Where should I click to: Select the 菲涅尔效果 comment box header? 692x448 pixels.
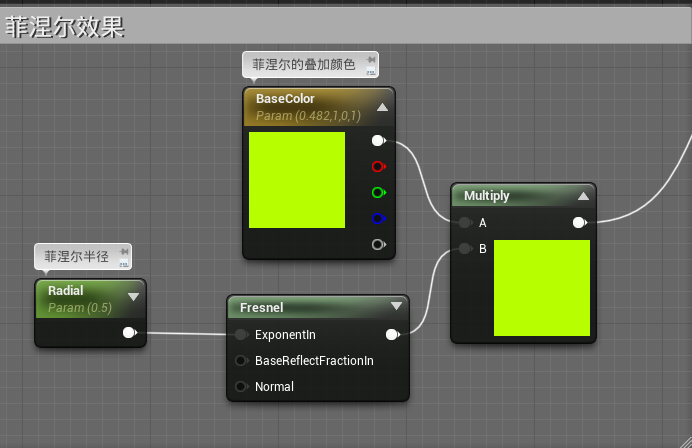[x=346, y=26]
